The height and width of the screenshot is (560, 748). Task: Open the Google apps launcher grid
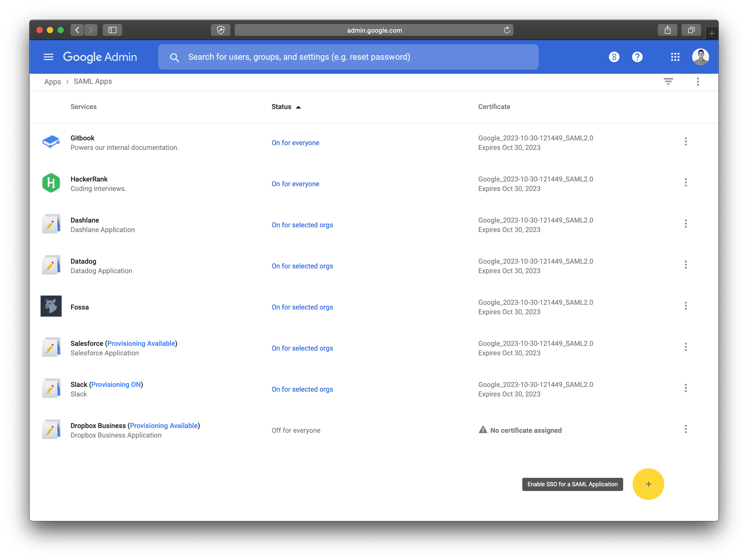point(675,57)
